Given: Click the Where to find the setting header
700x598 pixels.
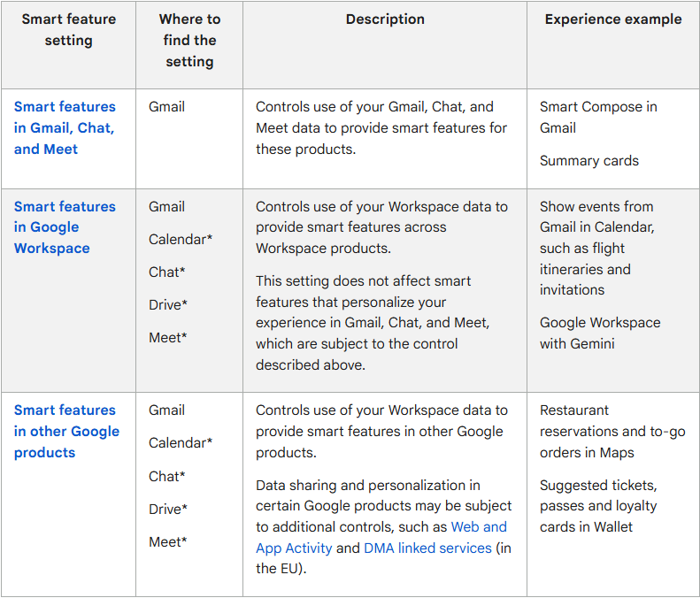Looking at the screenshot, I should pos(189,41).
